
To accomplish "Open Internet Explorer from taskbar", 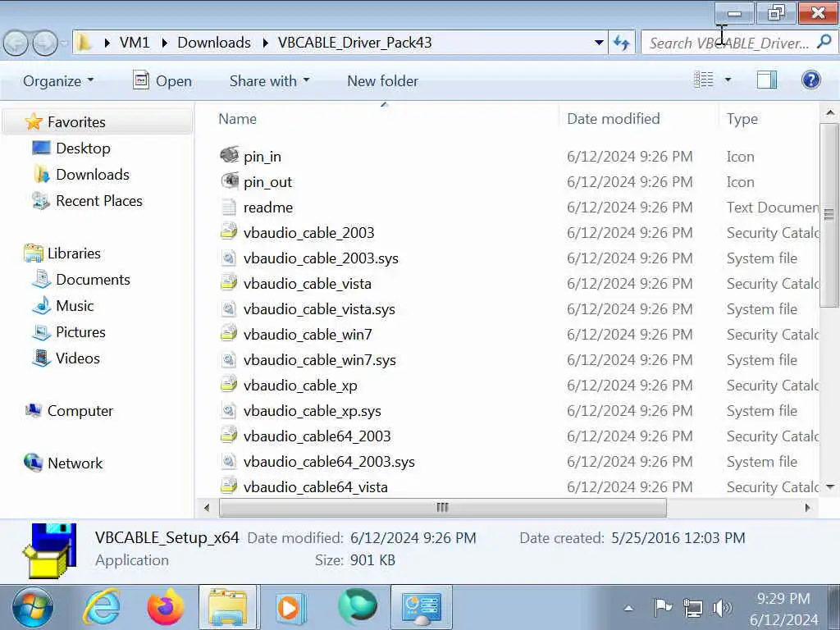I will (101, 607).
